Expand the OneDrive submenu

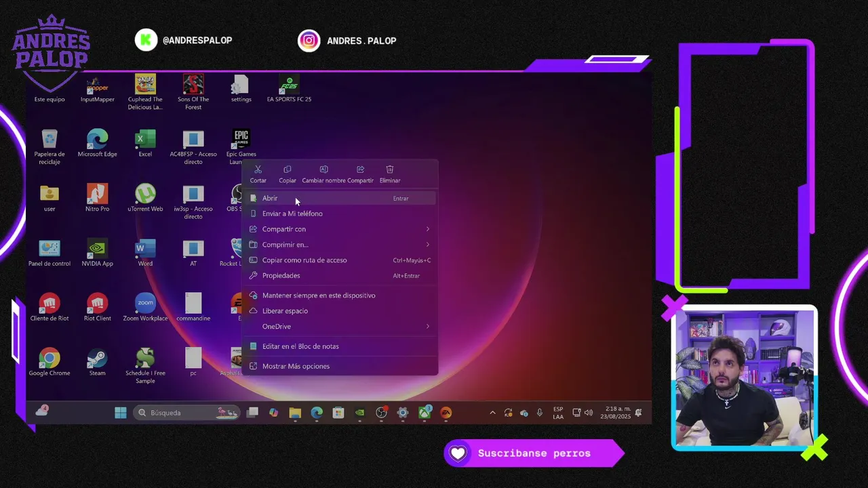340,327
